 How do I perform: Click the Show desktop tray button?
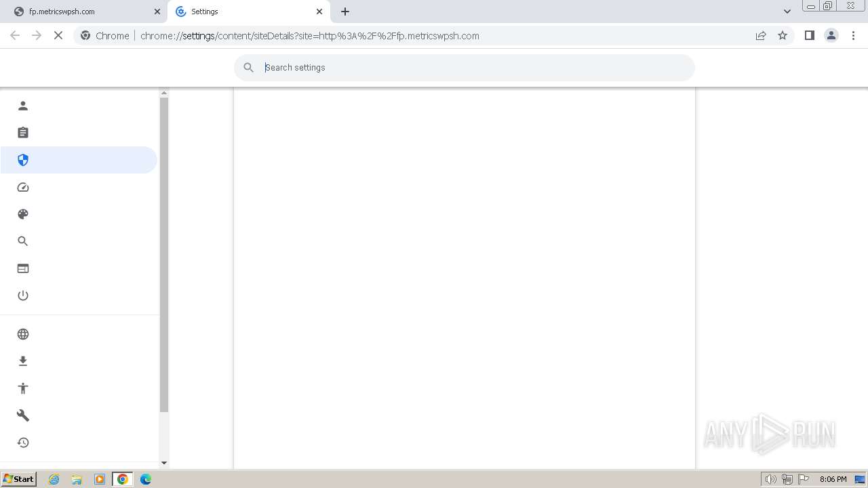tap(860, 479)
